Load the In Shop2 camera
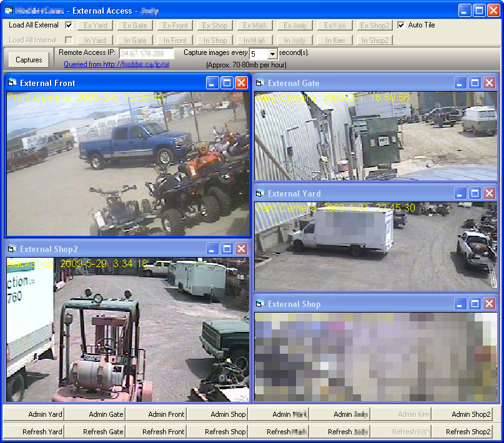Viewport: 504px width, 443px height. pos(375,41)
